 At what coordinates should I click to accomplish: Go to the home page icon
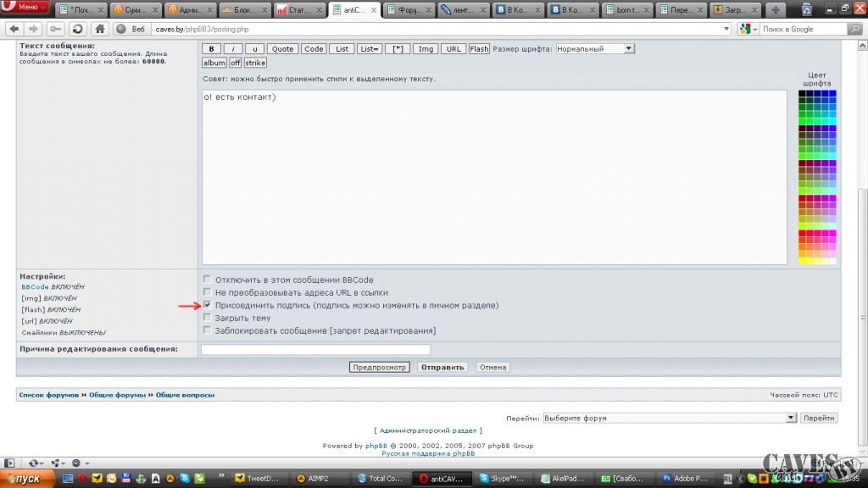99,29
